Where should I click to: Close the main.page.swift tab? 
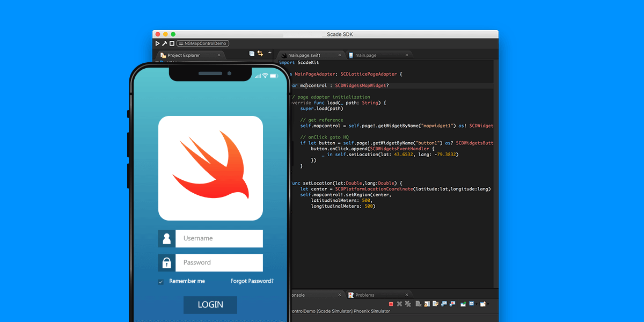[340, 55]
